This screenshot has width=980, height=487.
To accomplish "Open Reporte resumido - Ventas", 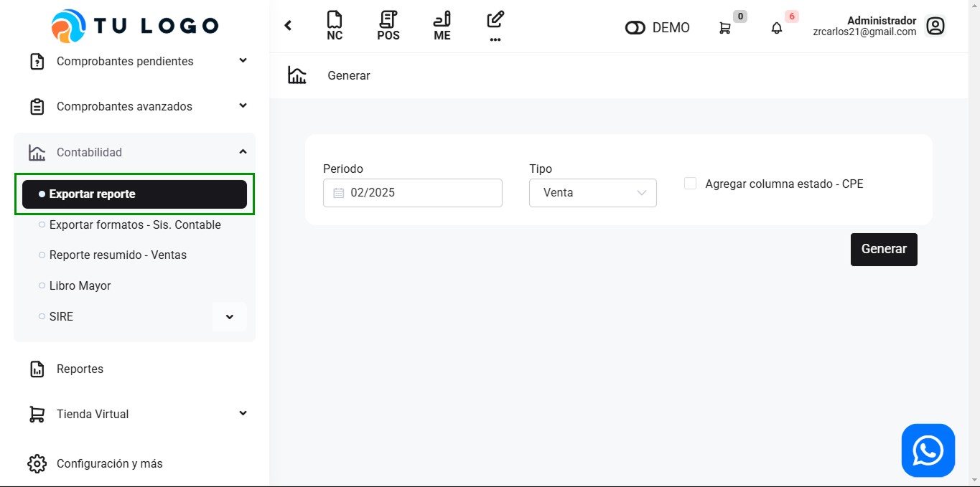I will [118, 255].
